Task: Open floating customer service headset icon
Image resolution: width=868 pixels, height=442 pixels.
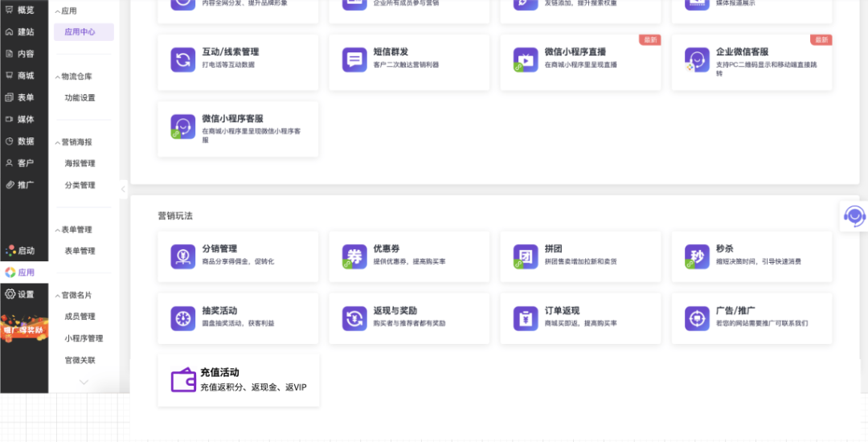Action: pyautogui.click(x=854, y=215)
